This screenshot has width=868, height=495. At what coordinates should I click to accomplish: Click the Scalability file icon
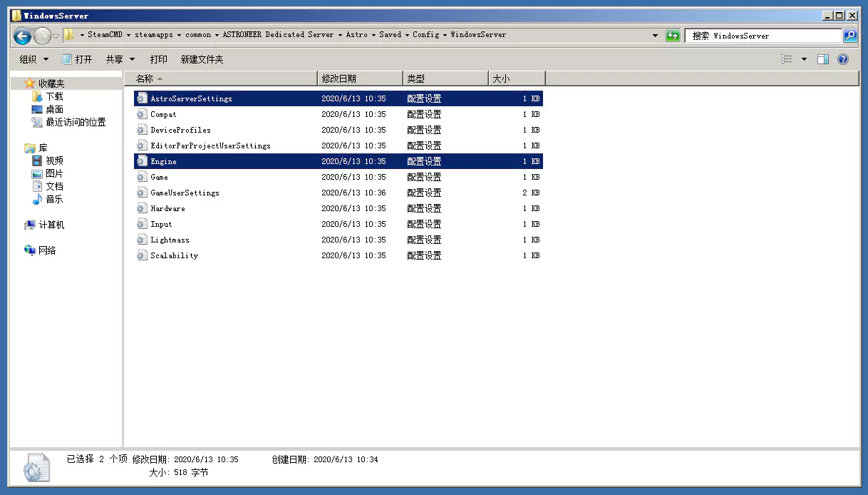click(x=141, y=255)
